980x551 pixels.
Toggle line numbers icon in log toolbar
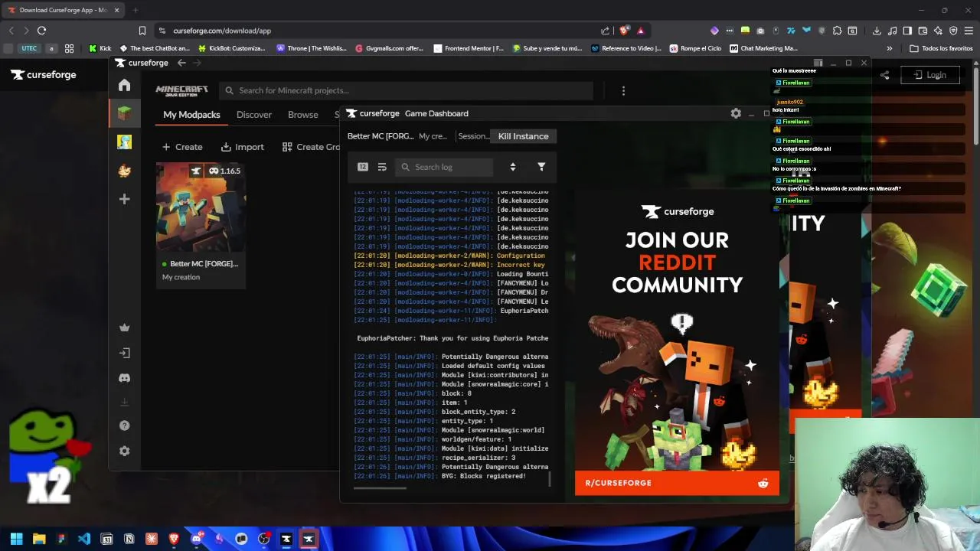363,167
